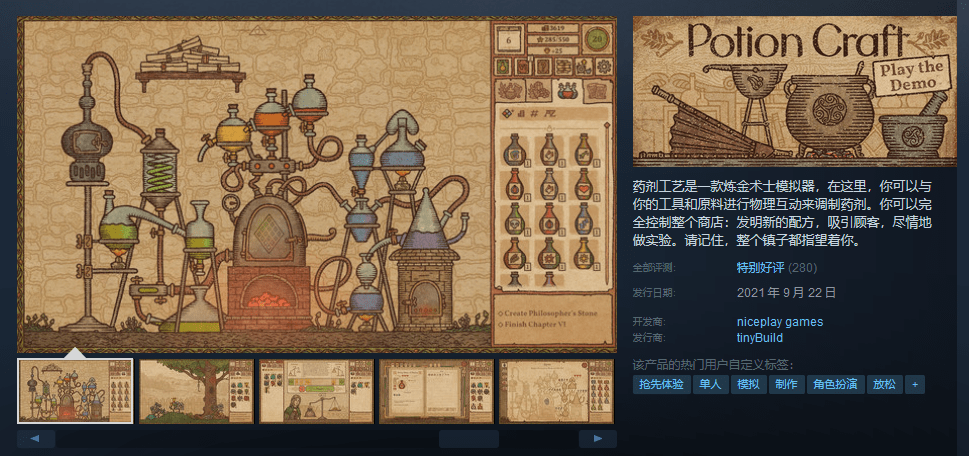Click the thumbnail strip scrollbar handle
This screenshot has height=456, width=969.
tap(468, 439)
